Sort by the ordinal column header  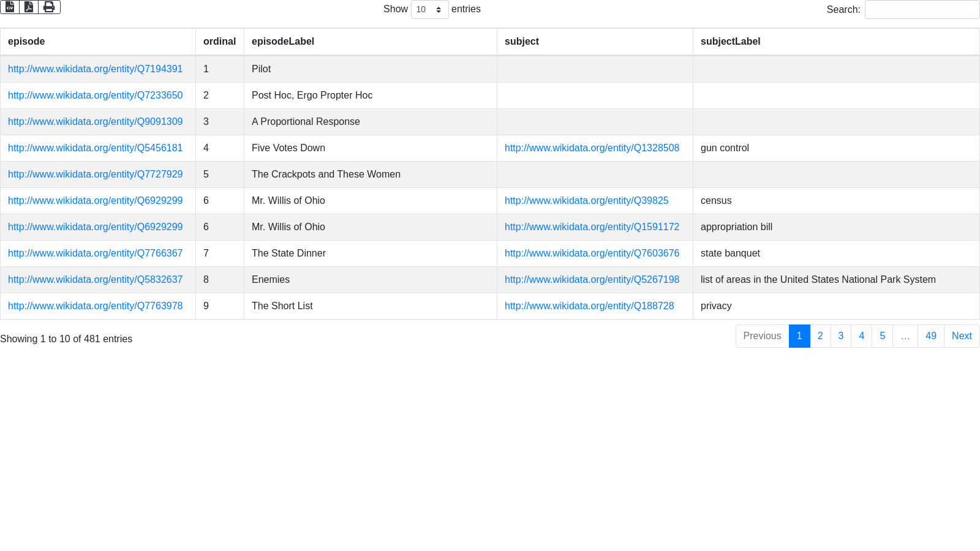click(219, 42)
